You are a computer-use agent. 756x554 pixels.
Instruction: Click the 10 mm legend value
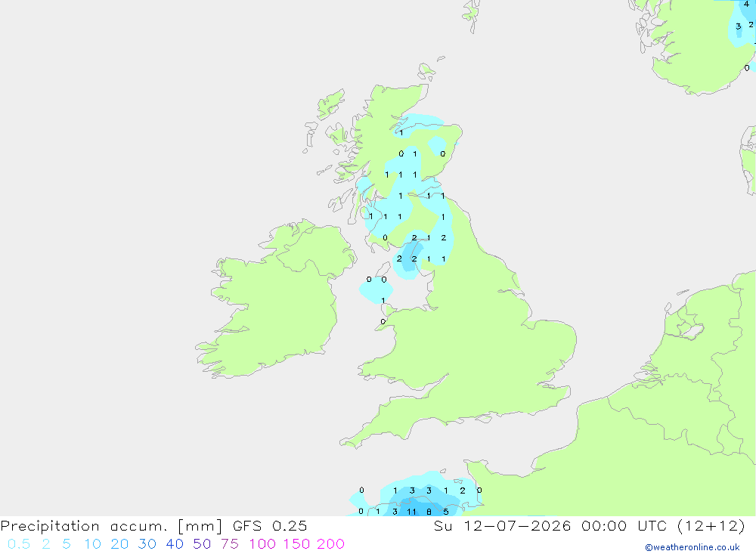click(x=92, y=544)
